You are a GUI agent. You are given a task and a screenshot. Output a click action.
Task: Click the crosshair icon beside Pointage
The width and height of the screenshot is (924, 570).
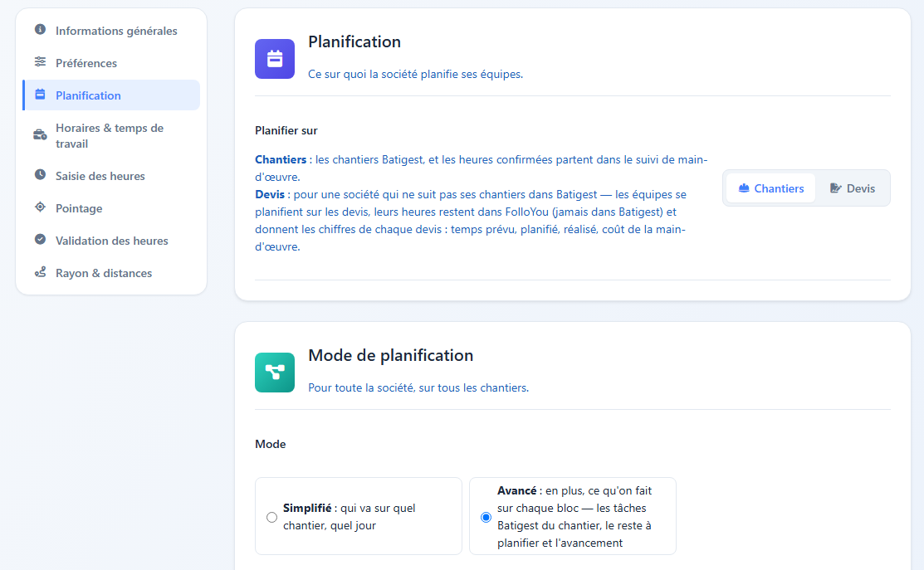click(40, 207)
